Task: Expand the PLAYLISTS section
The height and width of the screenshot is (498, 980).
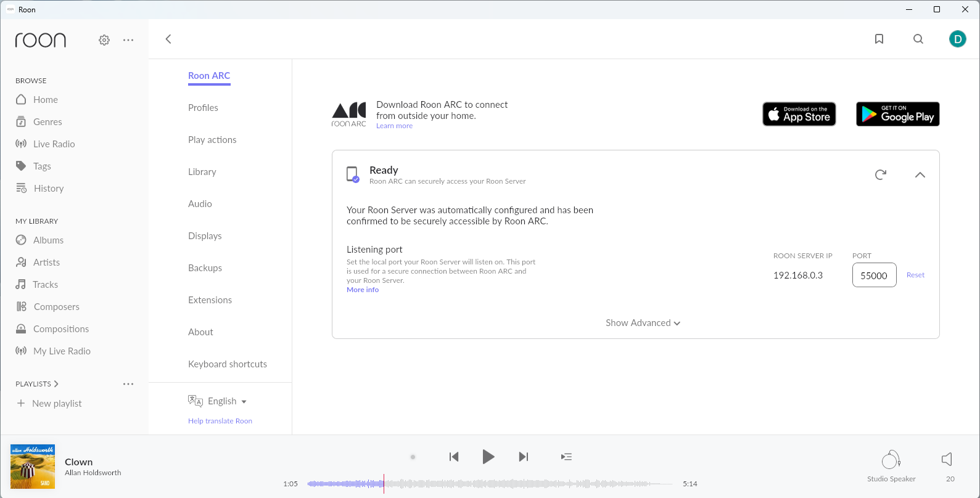Action: pyautogui.click(x=37, y=384)
